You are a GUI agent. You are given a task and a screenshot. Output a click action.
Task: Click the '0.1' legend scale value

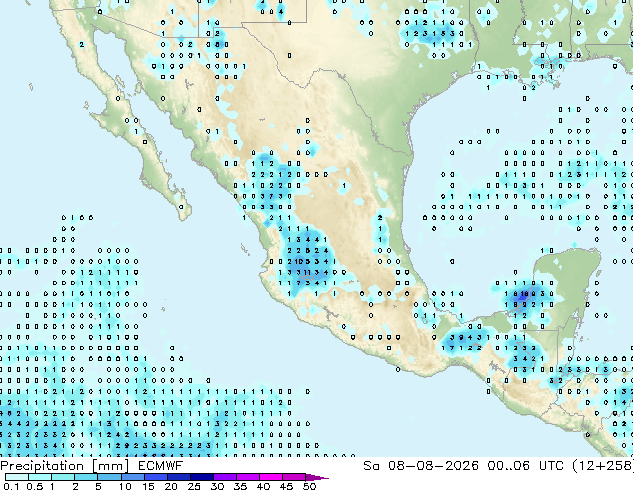coord(11,486)
